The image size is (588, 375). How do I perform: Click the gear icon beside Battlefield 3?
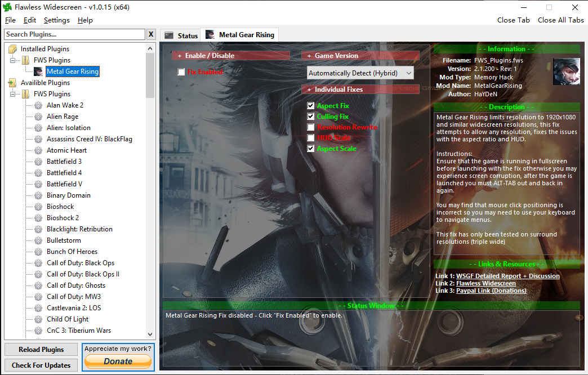[x=38, y=162]
